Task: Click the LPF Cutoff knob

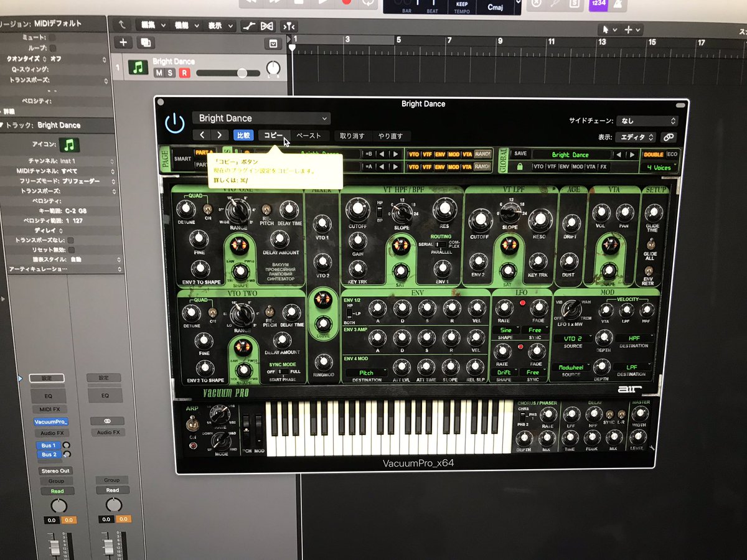Action: click(480, 221)
